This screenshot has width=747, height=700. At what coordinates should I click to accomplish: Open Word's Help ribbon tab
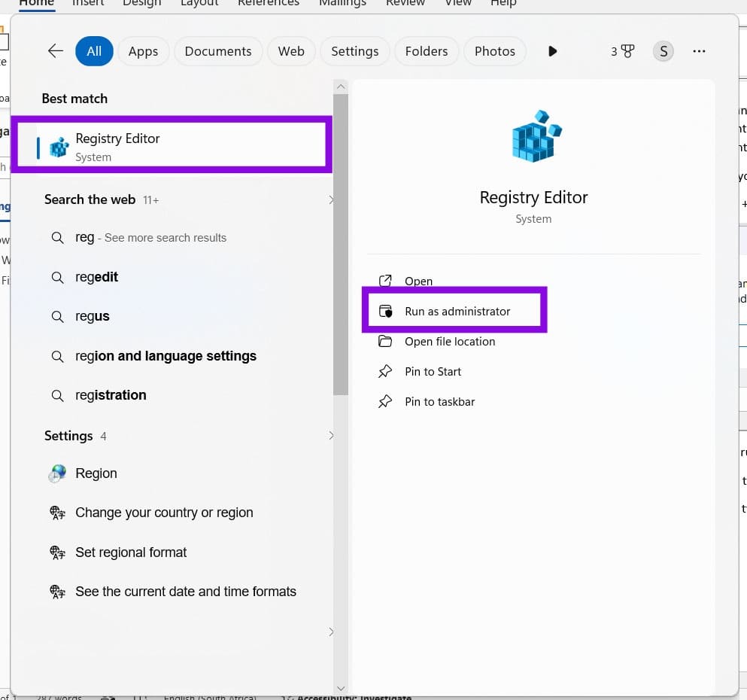click(503, 3)
